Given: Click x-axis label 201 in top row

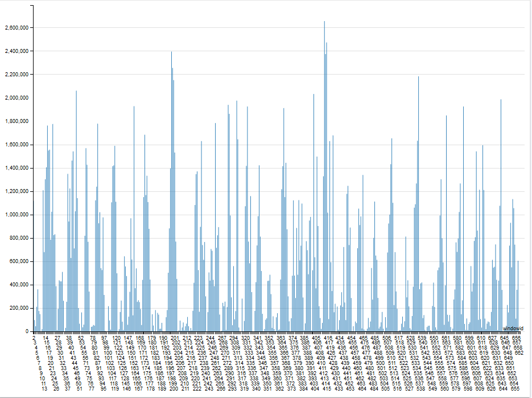Looking at the screenshot, I should 175,338.
